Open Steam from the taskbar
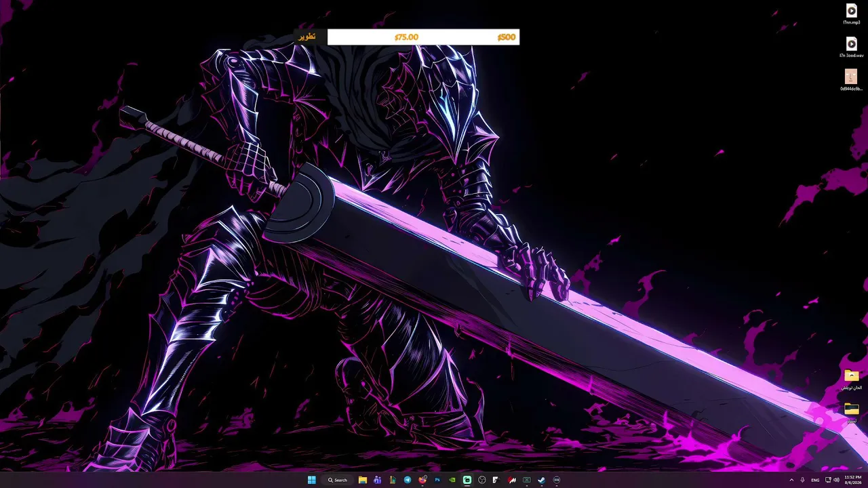This screenshot has width=868, height=488. tap(542, 480)
